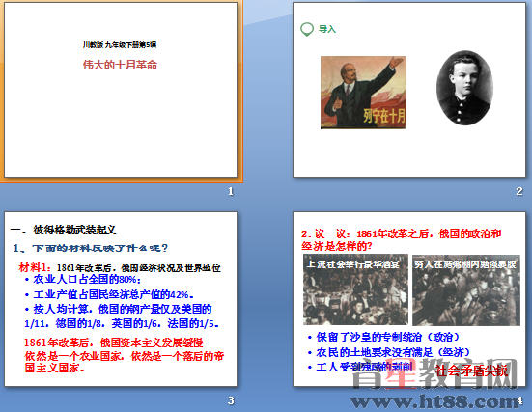Click bullet 工业产值占国民经济总产值的42%
This screenshot has width=532, height=412.
tap(109, 294)
